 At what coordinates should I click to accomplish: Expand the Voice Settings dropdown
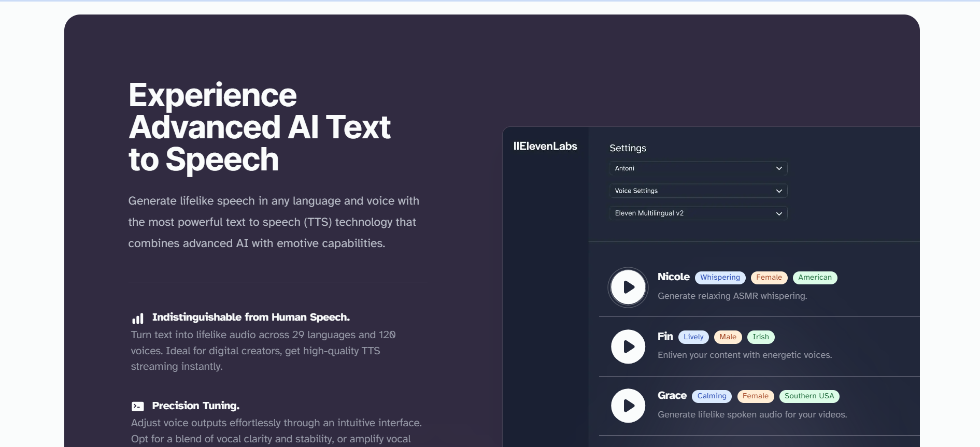[698, 191]
